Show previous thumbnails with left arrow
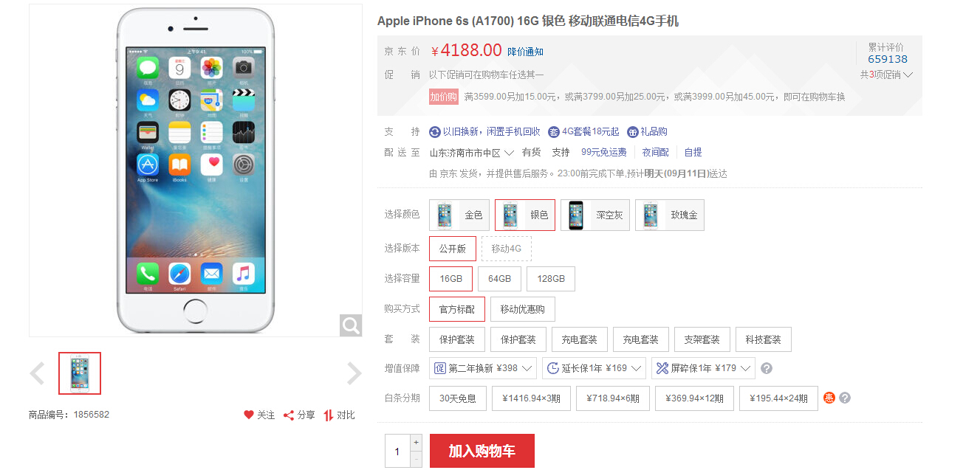This screenshot has width=980, height=470. tap(37, 373)
